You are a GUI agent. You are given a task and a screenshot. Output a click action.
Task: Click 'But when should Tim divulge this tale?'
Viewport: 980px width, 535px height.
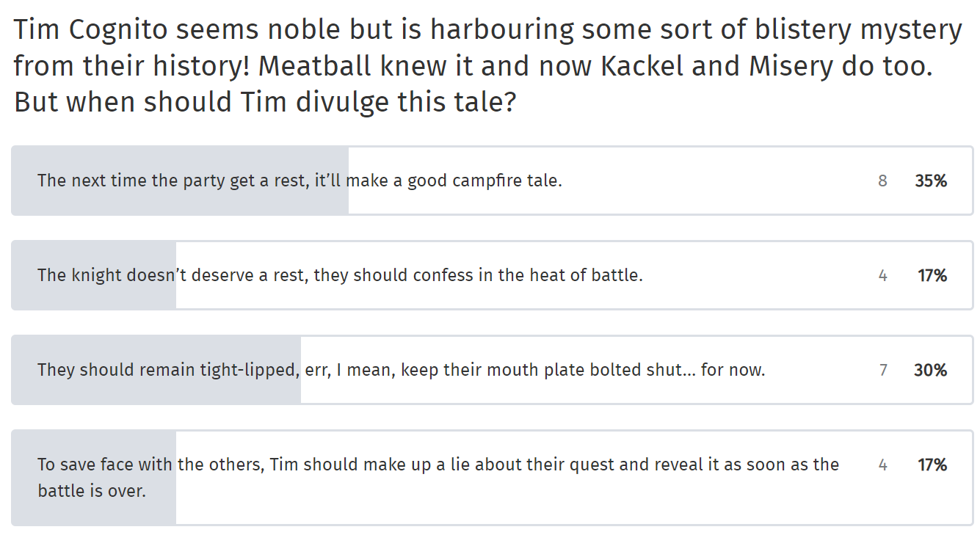[x=265, y=102]
